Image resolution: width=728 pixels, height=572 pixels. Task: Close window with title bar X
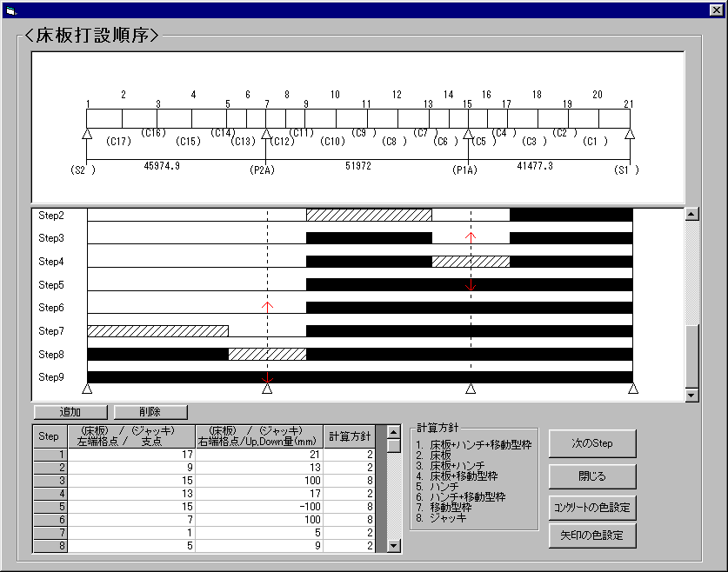coord(717,10)
